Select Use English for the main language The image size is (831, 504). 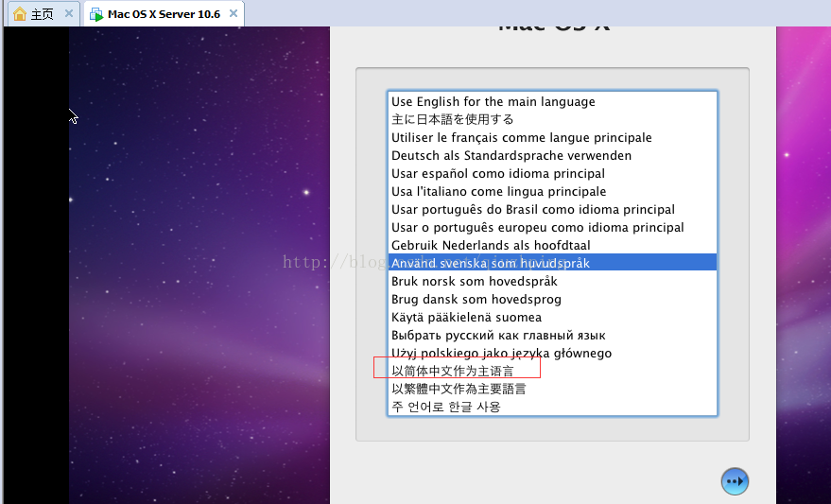552,101
